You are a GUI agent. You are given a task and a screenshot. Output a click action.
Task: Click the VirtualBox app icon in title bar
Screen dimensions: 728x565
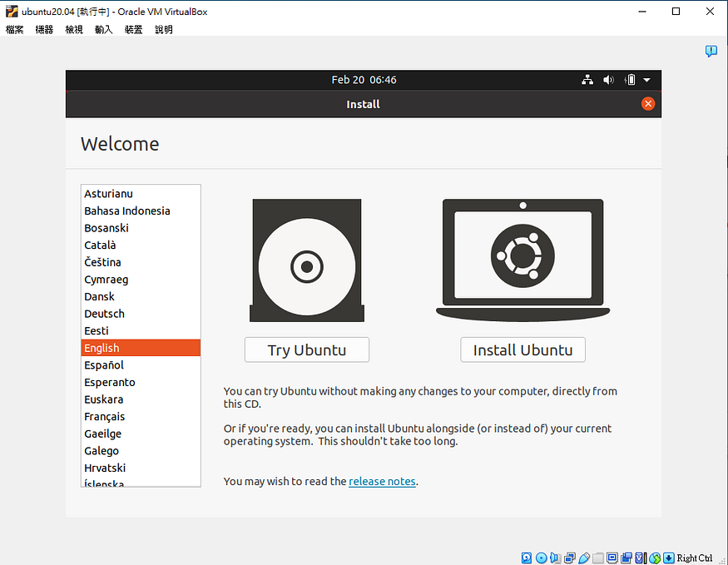(12, 11)
